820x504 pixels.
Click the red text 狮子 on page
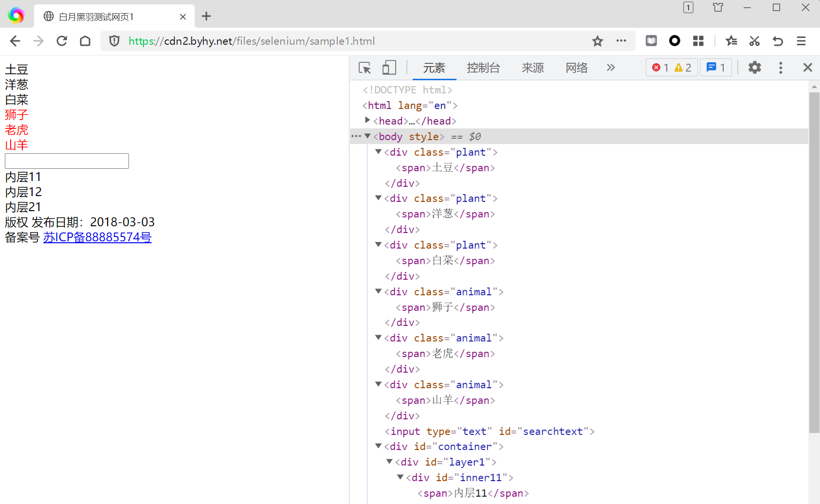tap(17, 115)
